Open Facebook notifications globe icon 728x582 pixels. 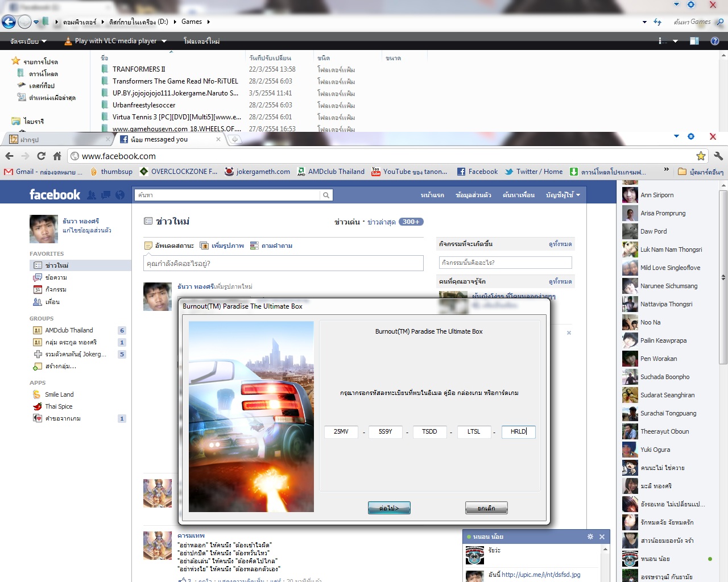click(x=120, y=195)
